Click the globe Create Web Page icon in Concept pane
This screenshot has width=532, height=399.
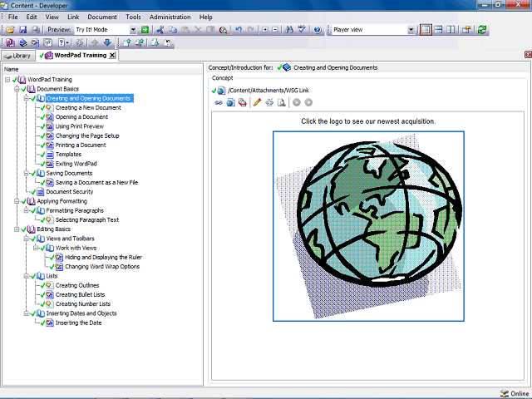231,102
